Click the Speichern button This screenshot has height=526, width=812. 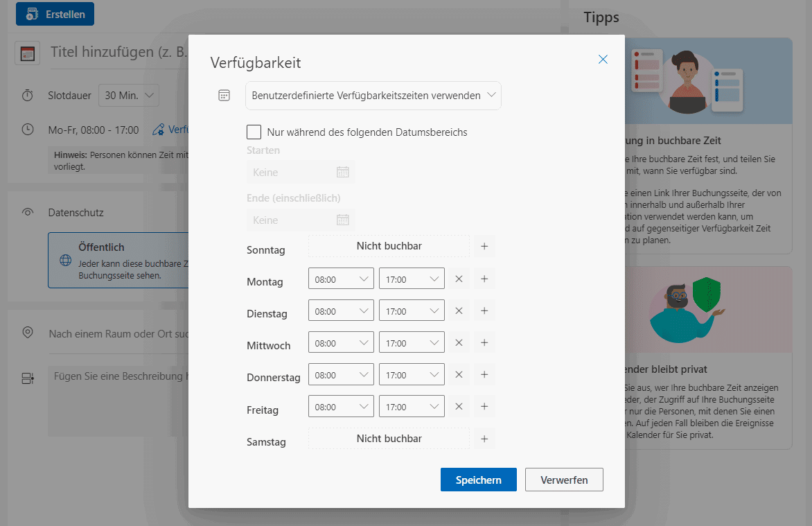click(478, 480)
